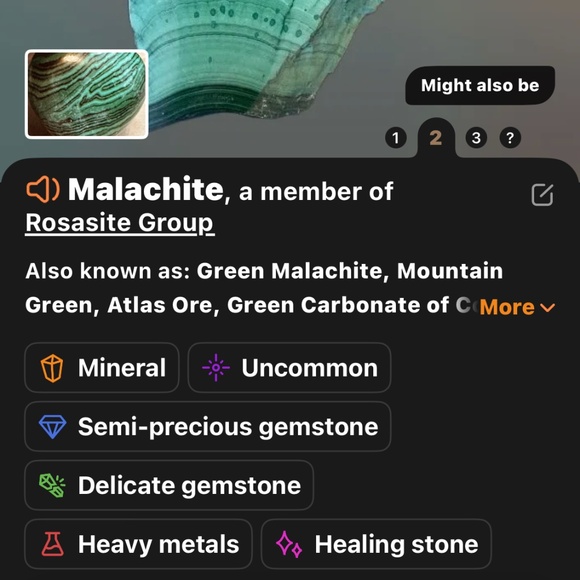The width and height of the screenshot is (580, 580).
Task: Tap the pink sparkle Healing stone icon
Action: (x=289, y=544)
